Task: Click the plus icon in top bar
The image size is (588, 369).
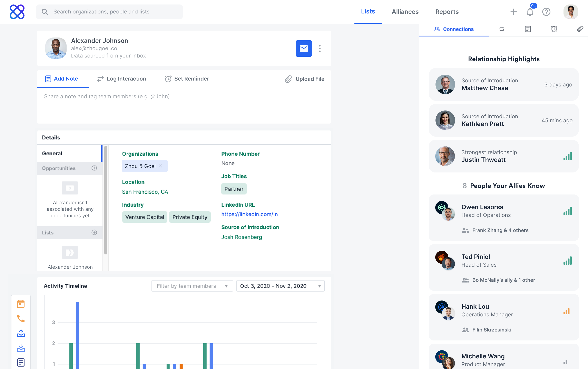Action: click(513, 12)
